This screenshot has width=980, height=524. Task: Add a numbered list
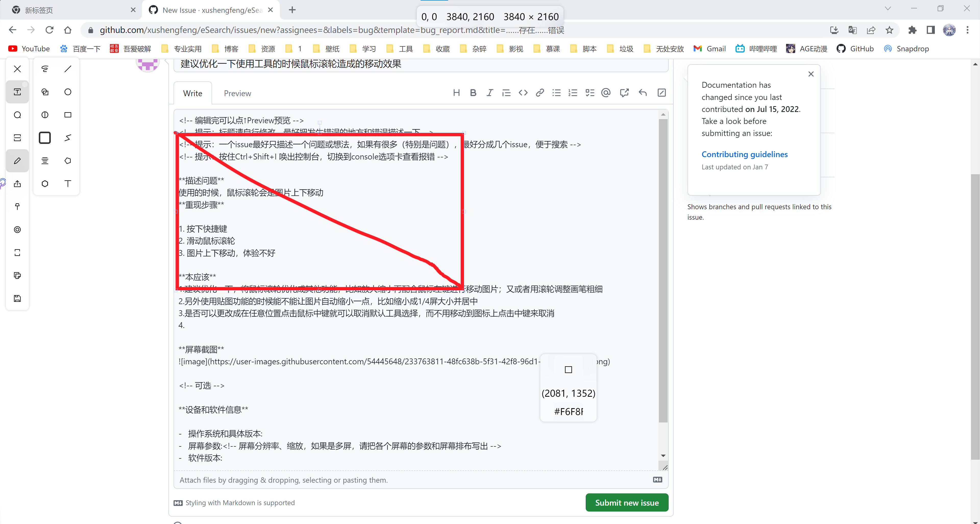573,93
